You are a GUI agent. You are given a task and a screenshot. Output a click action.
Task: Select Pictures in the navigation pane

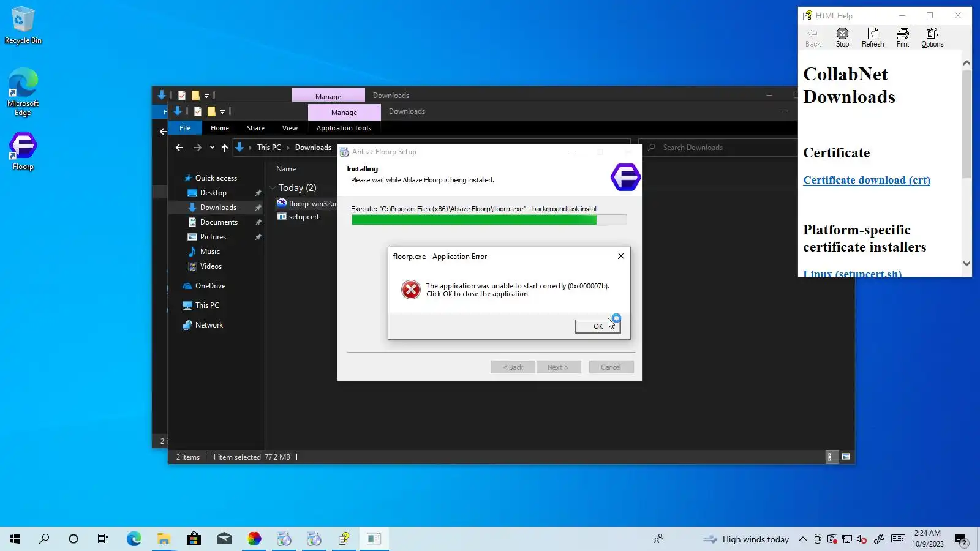click(213, 237)
